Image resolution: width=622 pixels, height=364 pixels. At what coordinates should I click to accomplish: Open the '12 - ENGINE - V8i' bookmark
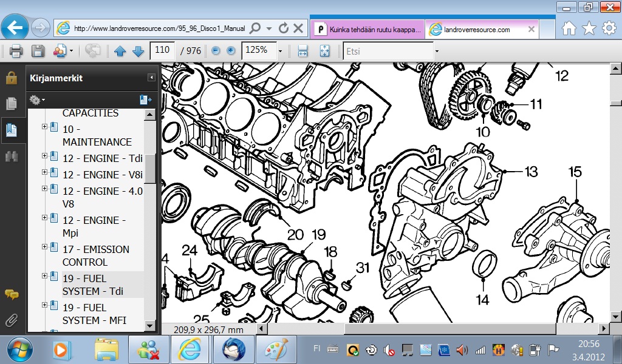(102, 175)
